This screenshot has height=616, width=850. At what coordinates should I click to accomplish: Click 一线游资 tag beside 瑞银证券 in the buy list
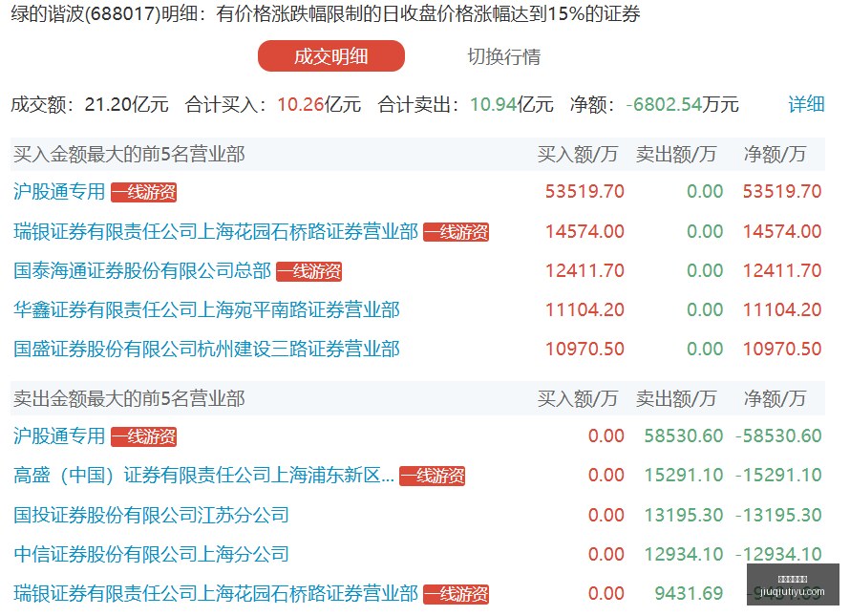coord(456,232)
